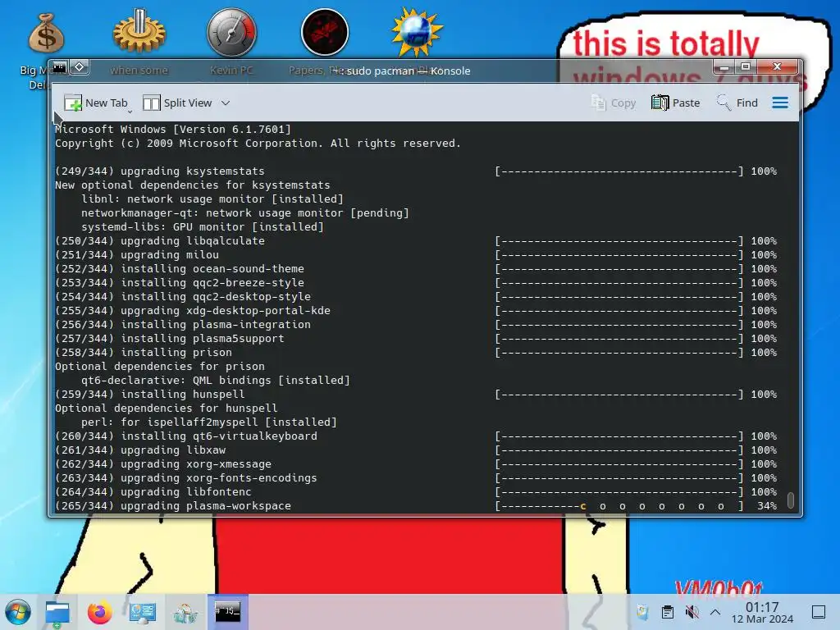The height and width of the screenshot is (630, 840).
Task: Click the line installing qqc2-breeze-style
Action: click(416, 282)
